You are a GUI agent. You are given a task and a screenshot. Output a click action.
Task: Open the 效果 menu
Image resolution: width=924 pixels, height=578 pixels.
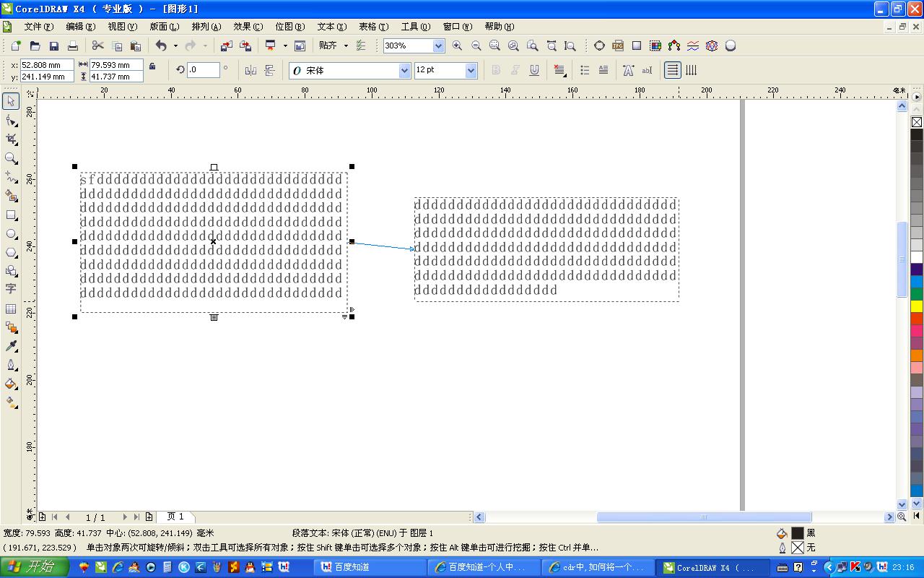pos(248,27)
